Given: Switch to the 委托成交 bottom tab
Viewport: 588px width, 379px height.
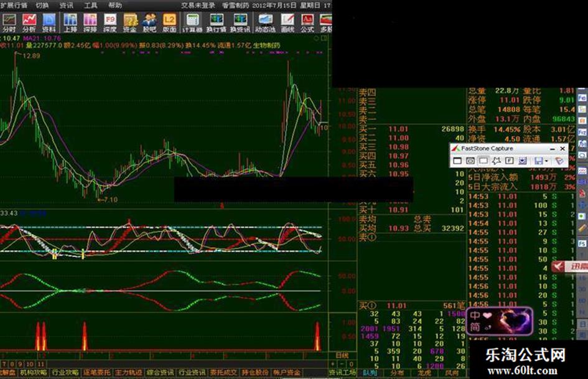Looking at the screenshot, I should [x=223, y=373].
